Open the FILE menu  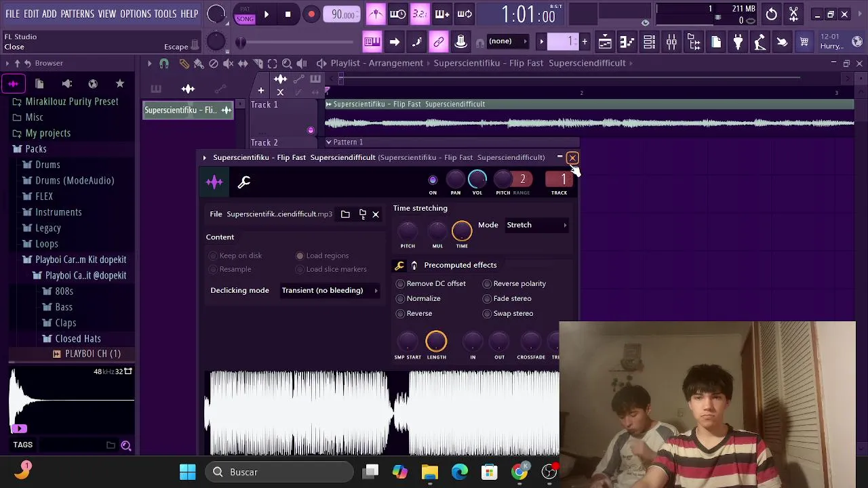(13, 14)
